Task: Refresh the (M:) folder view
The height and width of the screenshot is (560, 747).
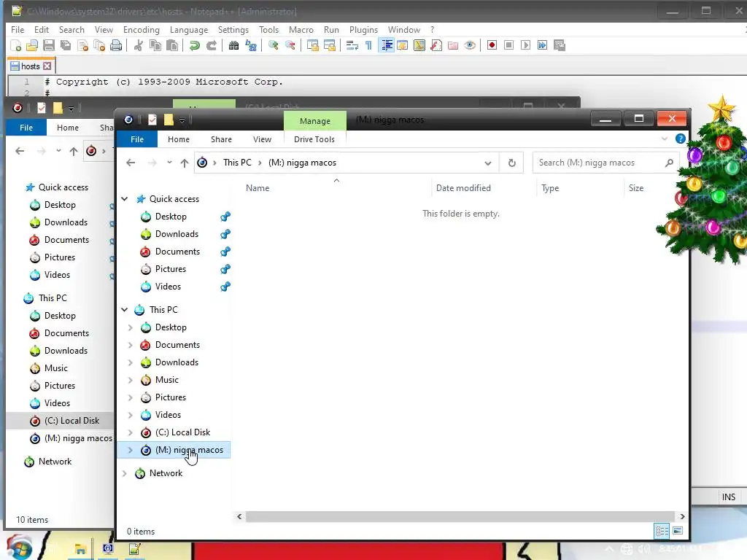Action: (x=511, y=163)
